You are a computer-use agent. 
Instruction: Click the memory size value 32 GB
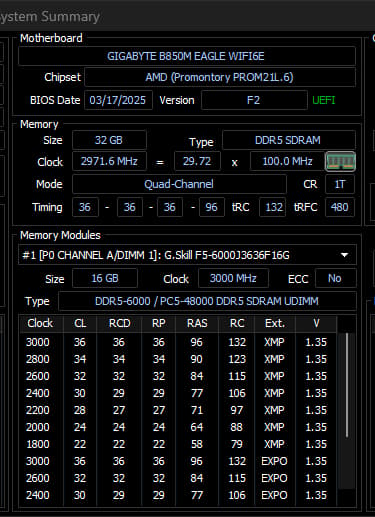click(x=109, y=140)
